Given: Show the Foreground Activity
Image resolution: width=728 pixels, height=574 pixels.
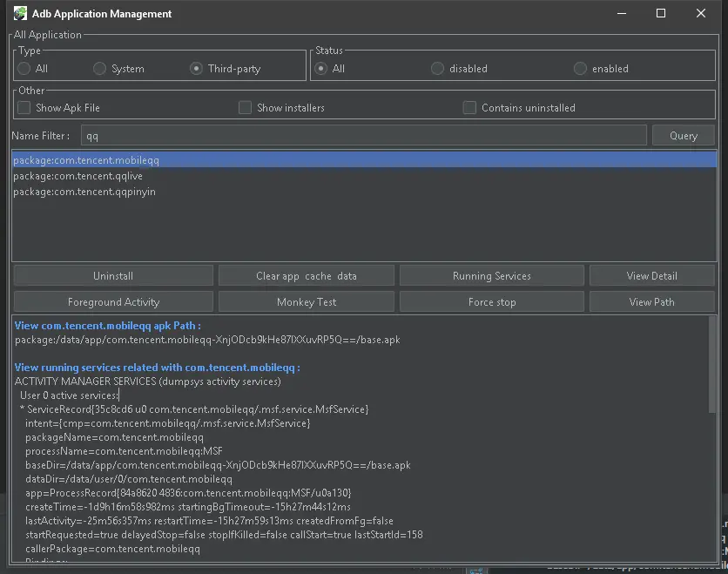Looking at the screenshot, I should coord(113,302).
